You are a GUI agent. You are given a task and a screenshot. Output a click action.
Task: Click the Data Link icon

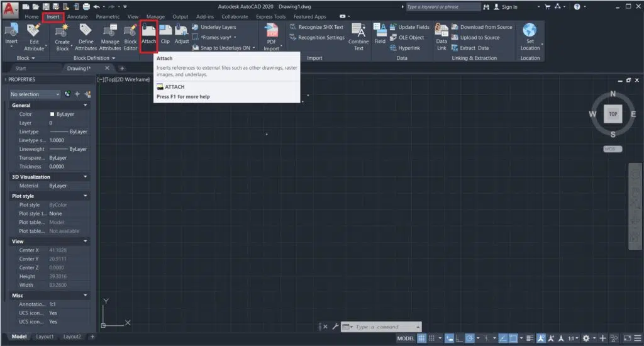441,36
